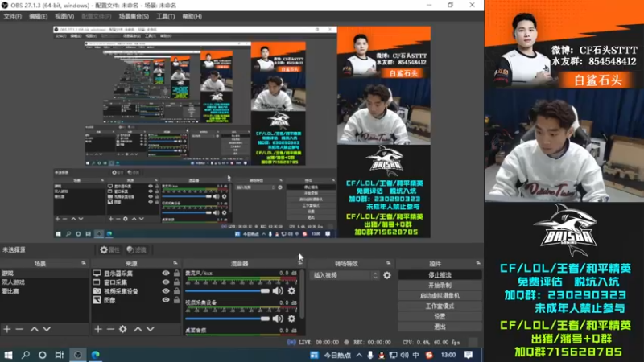
Task: Open the 帮助(H) menu
Action: coord(192,16)
